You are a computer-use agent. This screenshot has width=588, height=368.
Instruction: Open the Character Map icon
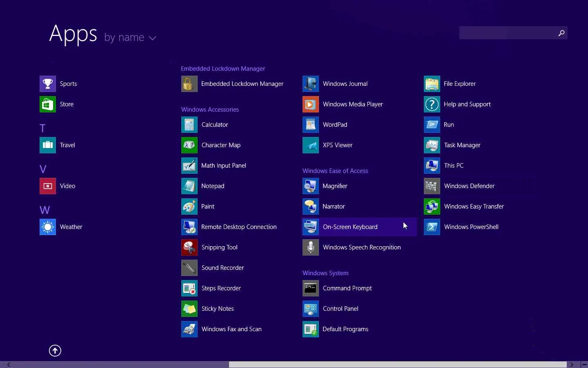(x=189, y=145)
